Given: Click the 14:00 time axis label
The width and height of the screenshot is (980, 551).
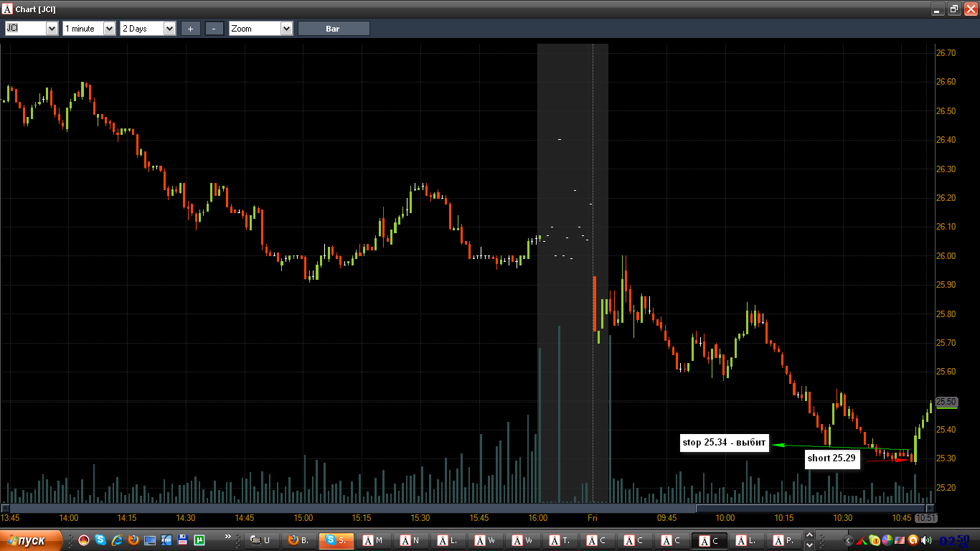Looking at the screenshot, I should (69, 517).
